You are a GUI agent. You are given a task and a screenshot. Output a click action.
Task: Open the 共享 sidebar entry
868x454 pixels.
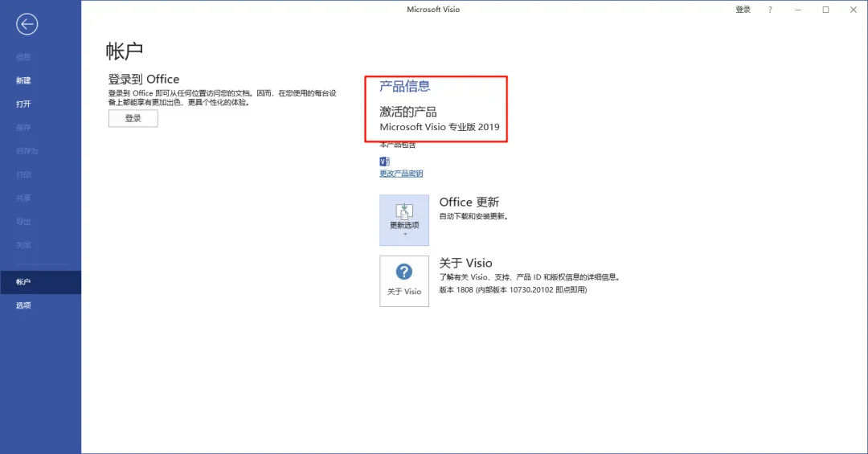23,198
